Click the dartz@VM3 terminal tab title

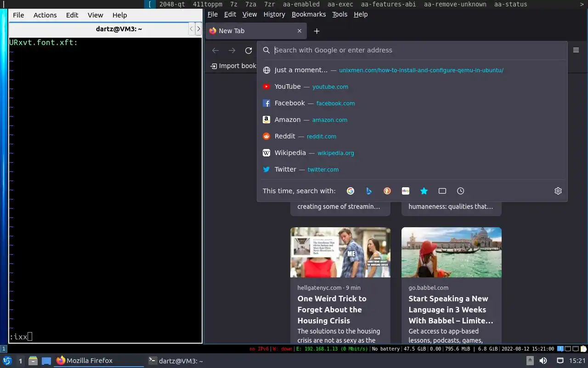119,29
